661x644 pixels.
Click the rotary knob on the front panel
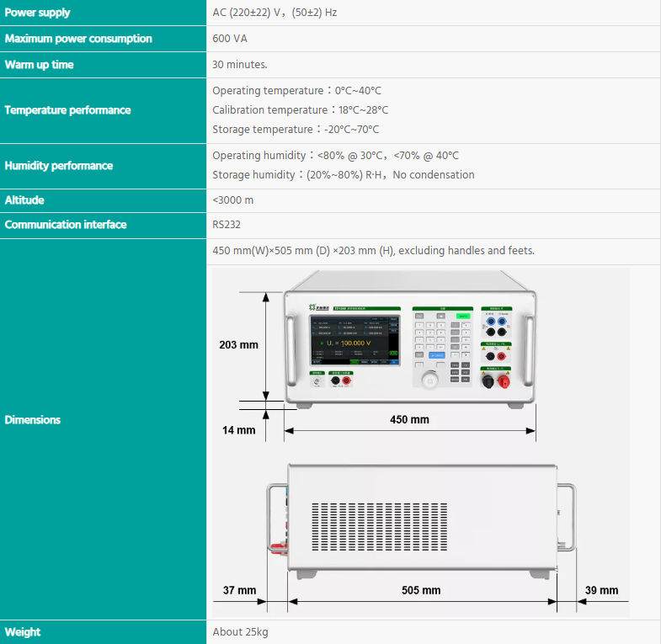click(x=430, y=381)
